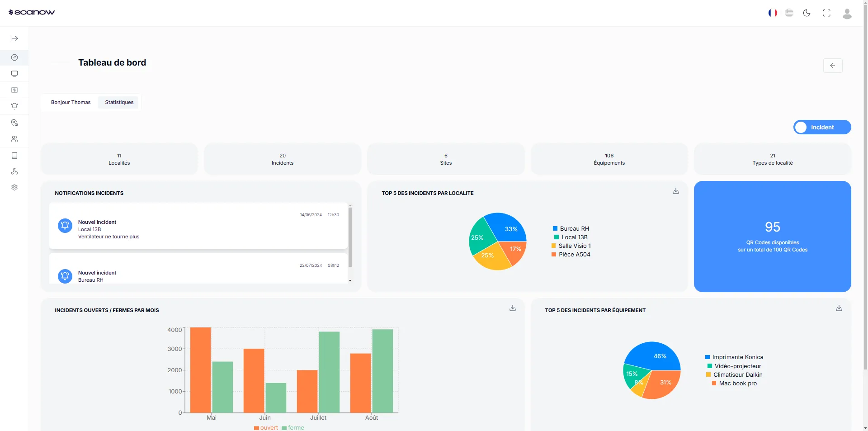The image size is (868, 431).
Task: Open the Local 13B incident notification
Action: [x=198, y=226]
